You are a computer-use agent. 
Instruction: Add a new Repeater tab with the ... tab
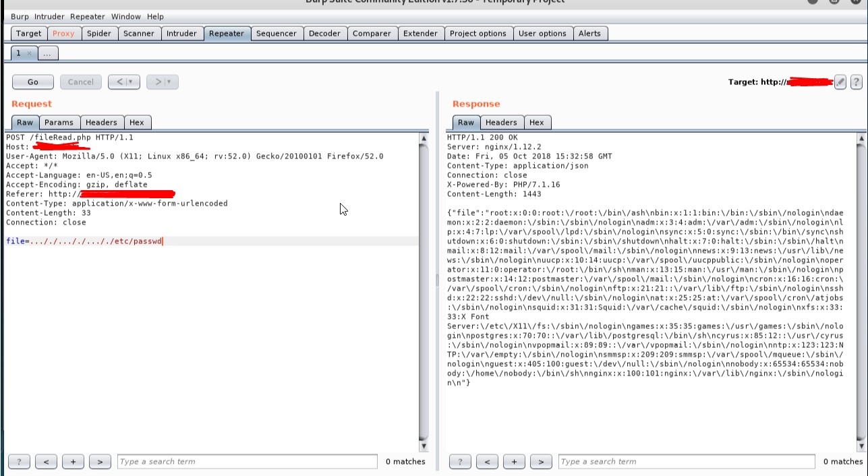coord(48,53)
